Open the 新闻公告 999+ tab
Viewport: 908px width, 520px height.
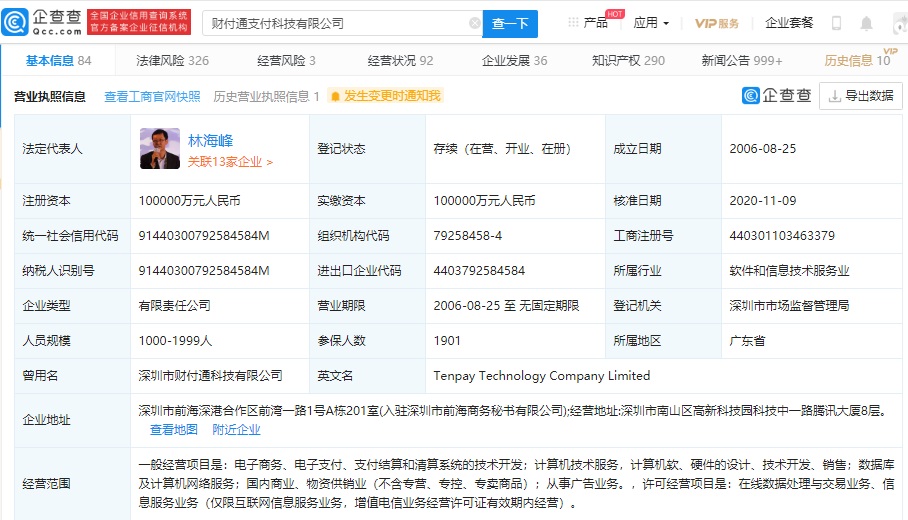(742, 60)
